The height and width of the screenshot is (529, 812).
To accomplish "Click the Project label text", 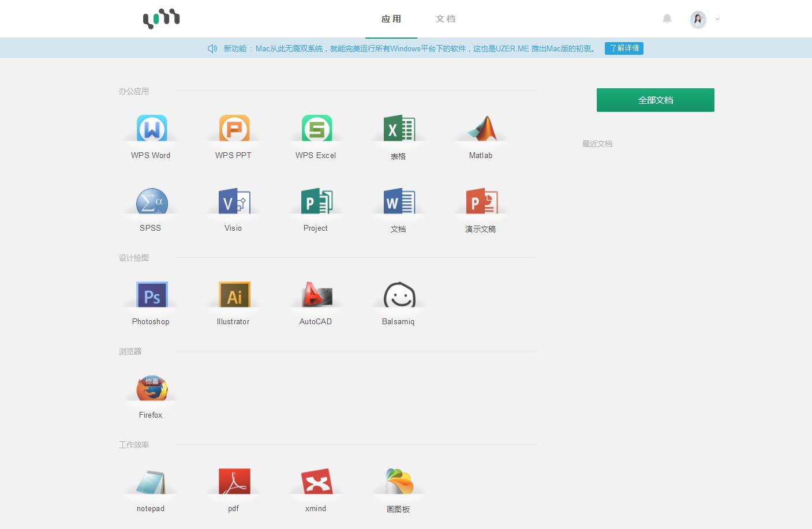I will click(x=316, y=228).
